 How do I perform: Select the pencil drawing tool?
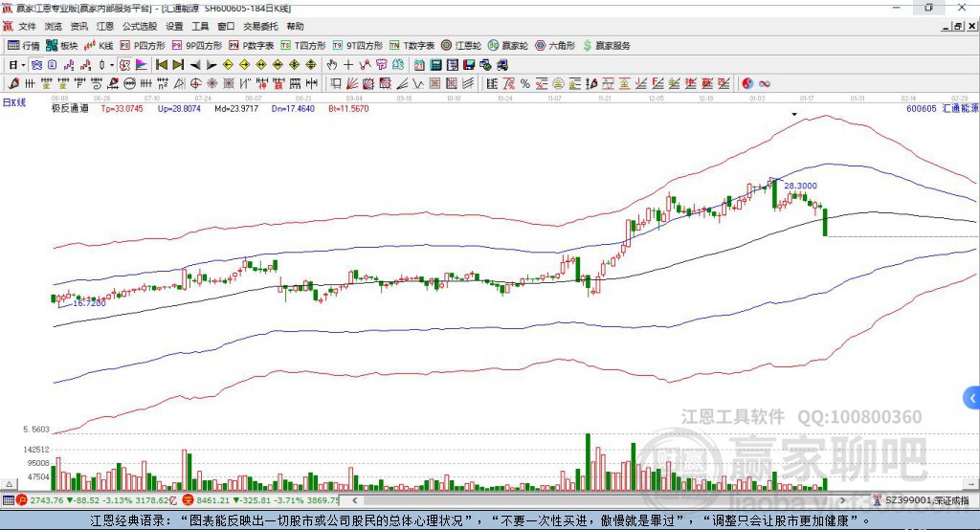(x=13, y=84)
